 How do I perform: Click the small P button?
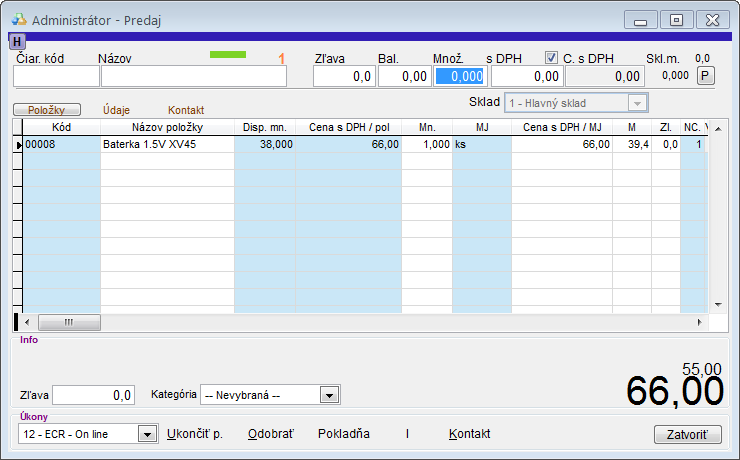coord(705,76)
